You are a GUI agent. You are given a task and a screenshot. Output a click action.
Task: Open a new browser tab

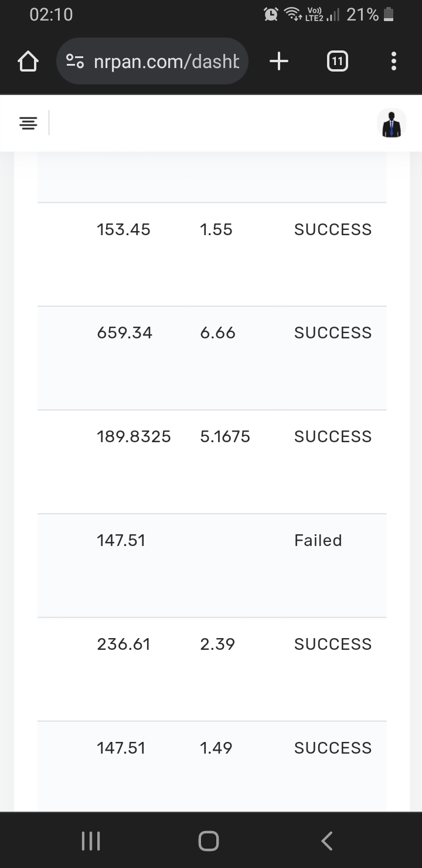279,61
